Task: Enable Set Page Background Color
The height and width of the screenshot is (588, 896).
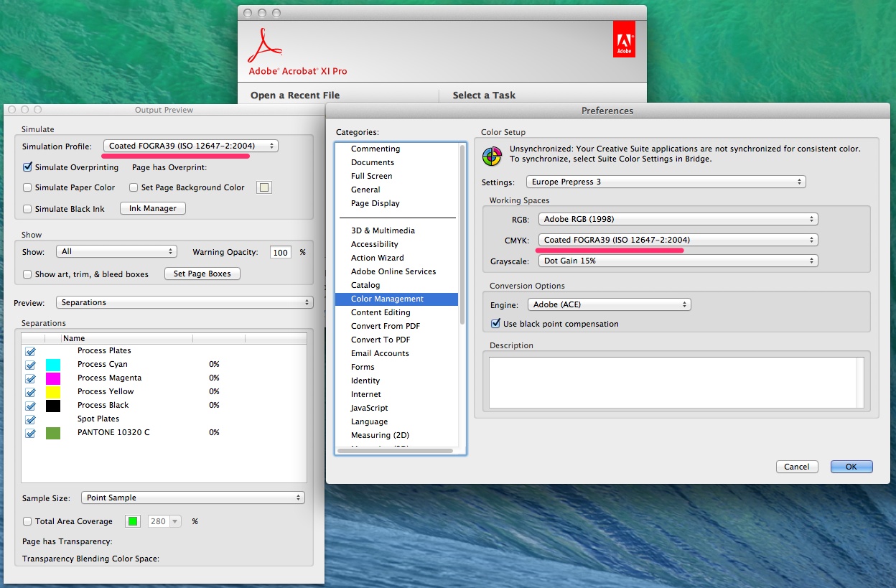Action: pyautogui.click(x=134, y=187)
